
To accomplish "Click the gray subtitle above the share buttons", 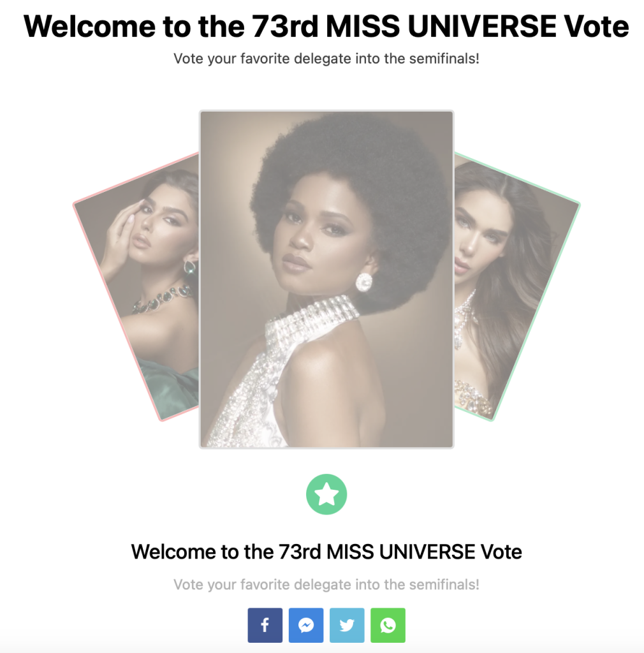I will 326,585.
